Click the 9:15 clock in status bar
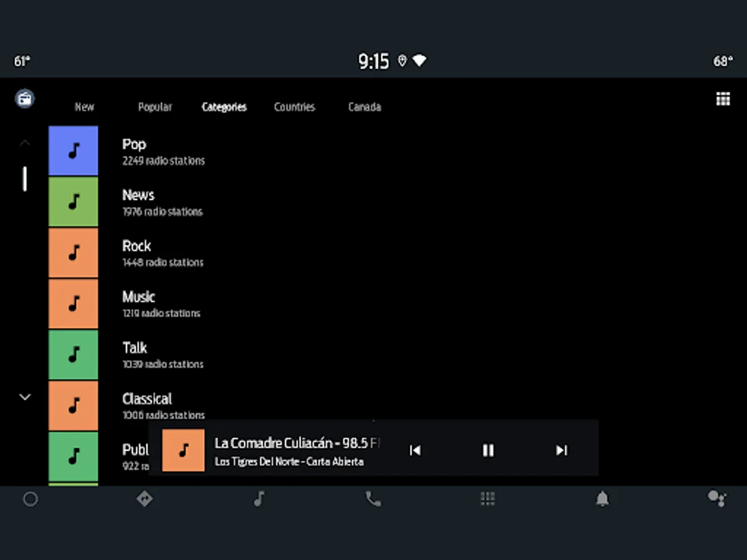Image resolution: width=747 pixels, height=560 pixels. (x=374, y=61)
